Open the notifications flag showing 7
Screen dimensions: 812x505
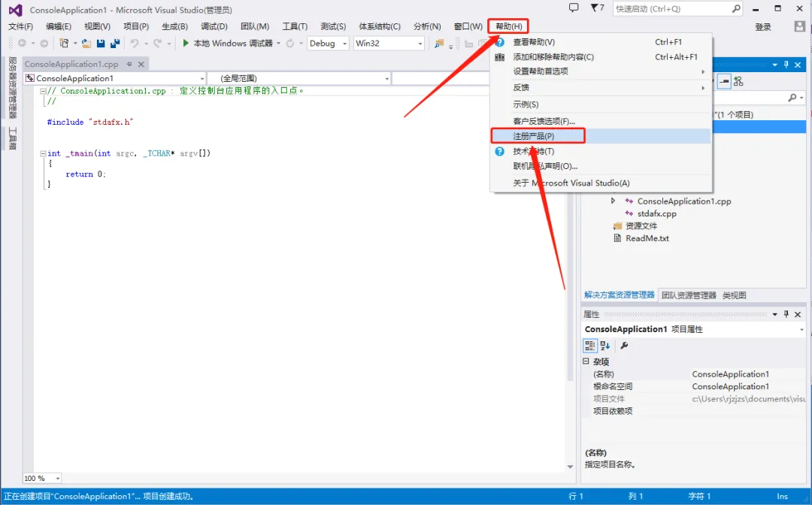[597, 8]
